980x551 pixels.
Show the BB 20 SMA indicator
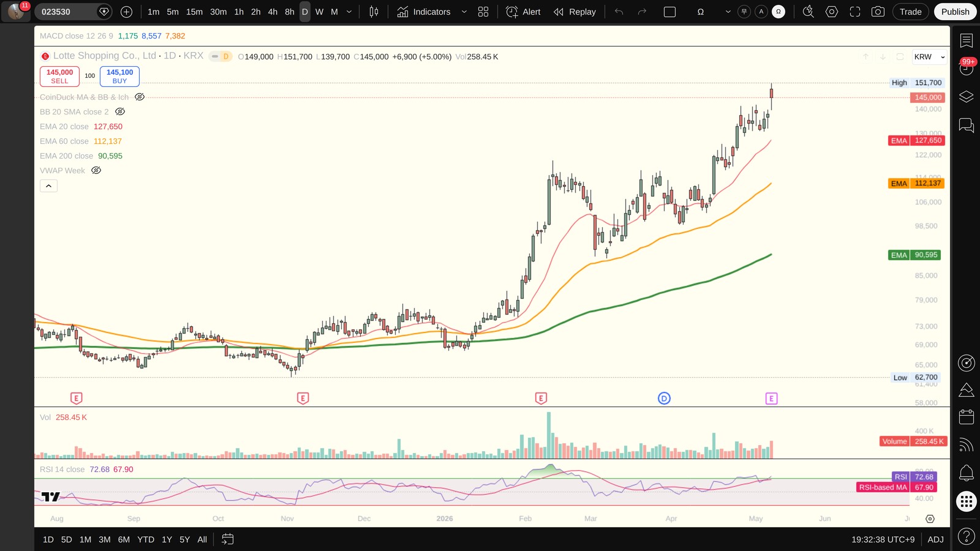[120, 111]
